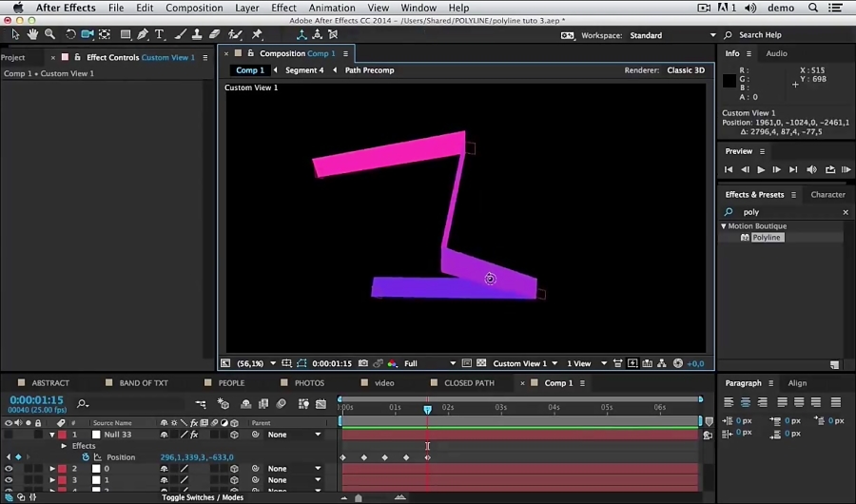Select the Brush tool
The image size is (856, 504).
[180, 34]
